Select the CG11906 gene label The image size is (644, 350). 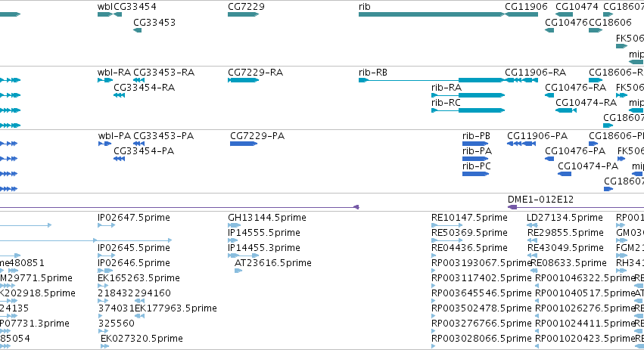tap(526, 7)
